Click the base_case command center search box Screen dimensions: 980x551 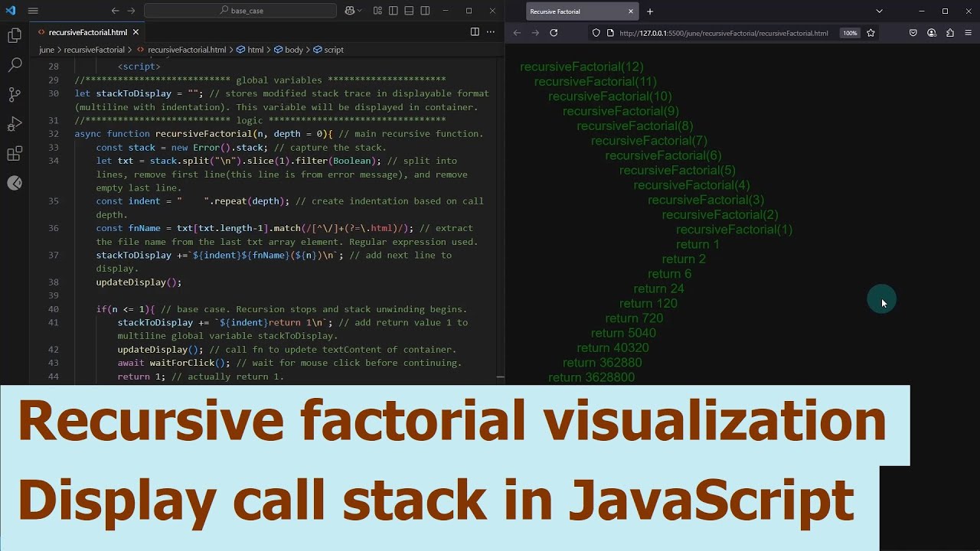point(240,11)
